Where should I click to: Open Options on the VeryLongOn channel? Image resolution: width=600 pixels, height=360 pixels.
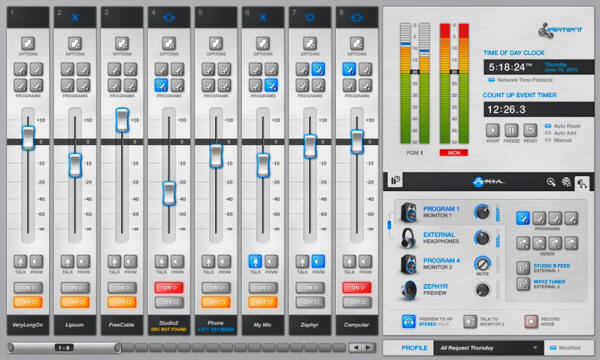[x=28, y=44]
